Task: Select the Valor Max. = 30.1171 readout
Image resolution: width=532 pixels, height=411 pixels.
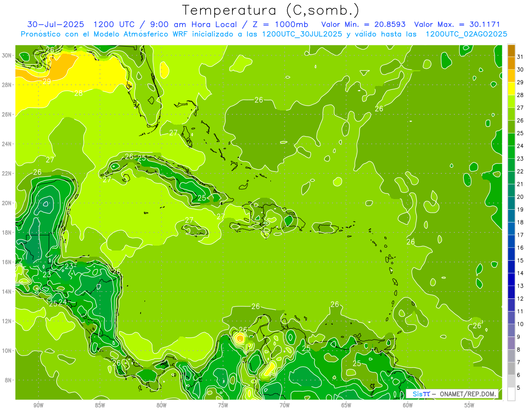Action: click(x=457, y=24)
